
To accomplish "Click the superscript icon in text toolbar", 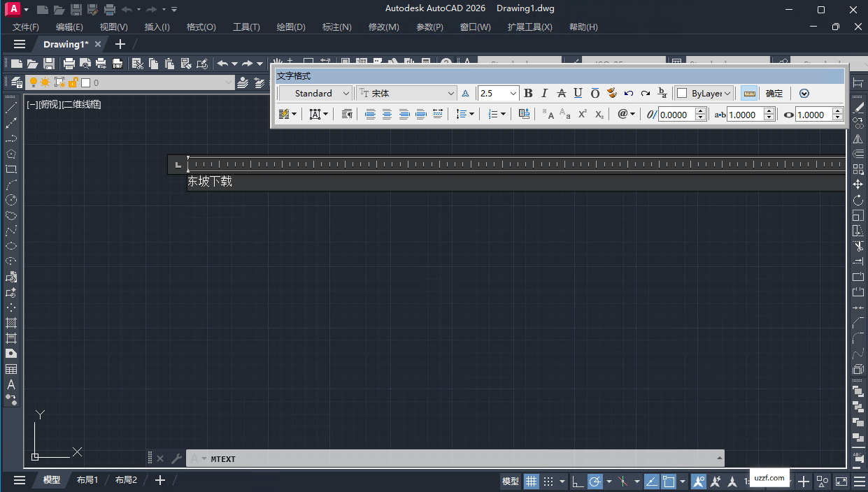I will (581, 113).
